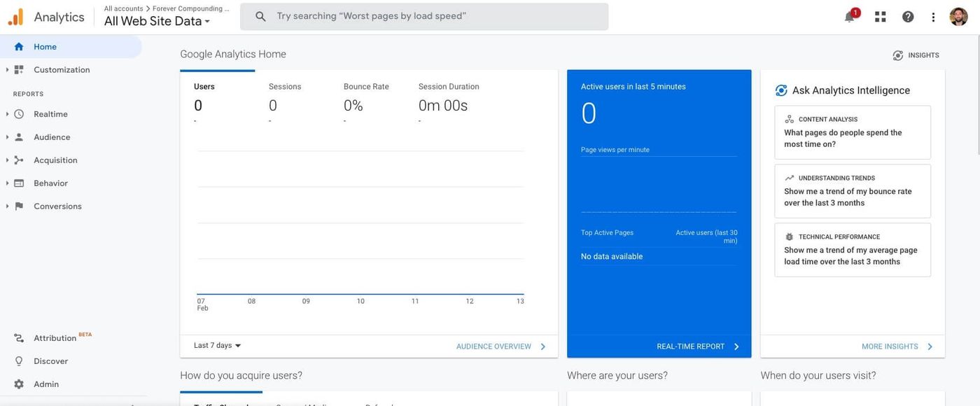Click the Discover lightbulb icon
Screen dimensions: 980x406
tap(19, 361)
